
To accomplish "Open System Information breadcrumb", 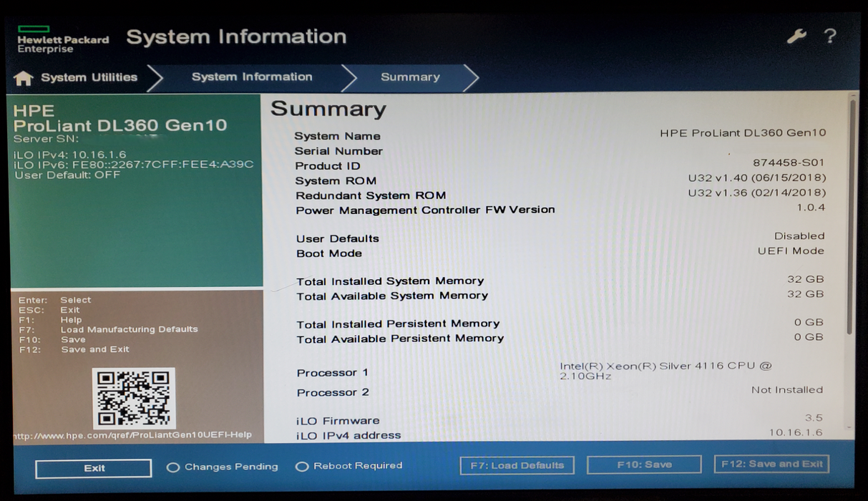I will tap(252, 77).
